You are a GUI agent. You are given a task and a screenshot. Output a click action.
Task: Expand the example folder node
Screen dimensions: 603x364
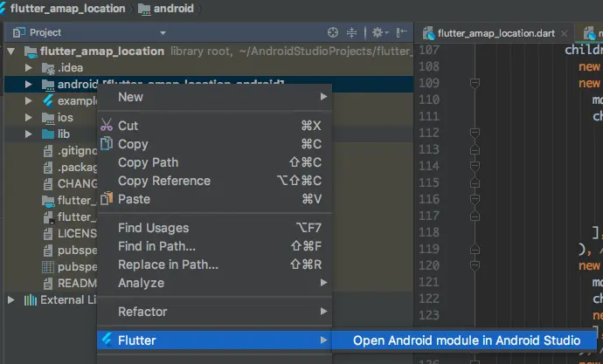point(28,101)
